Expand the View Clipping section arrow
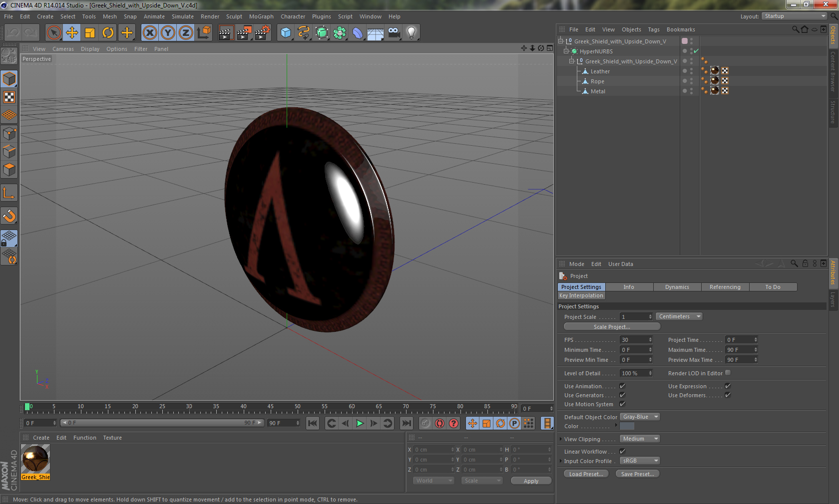Screen dimensions: 839x504 coord(561,439)
